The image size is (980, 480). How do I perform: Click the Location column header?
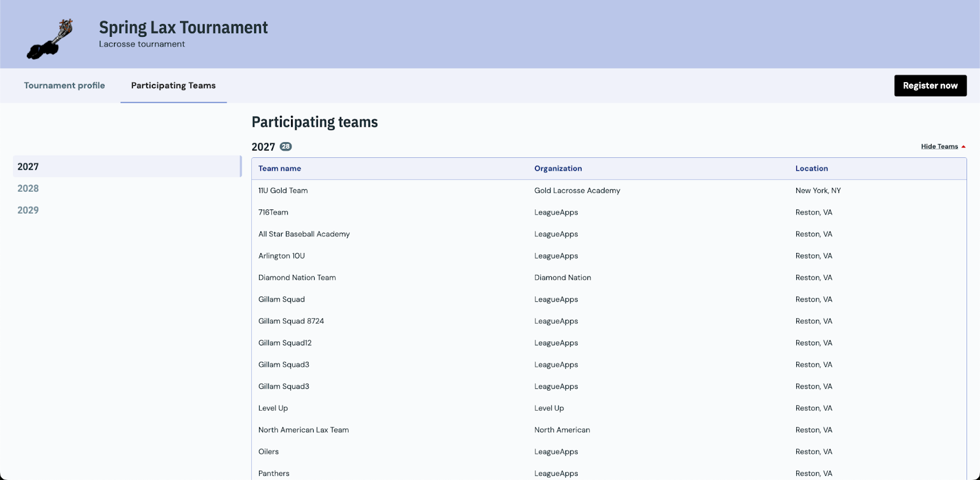click(812, 168)
